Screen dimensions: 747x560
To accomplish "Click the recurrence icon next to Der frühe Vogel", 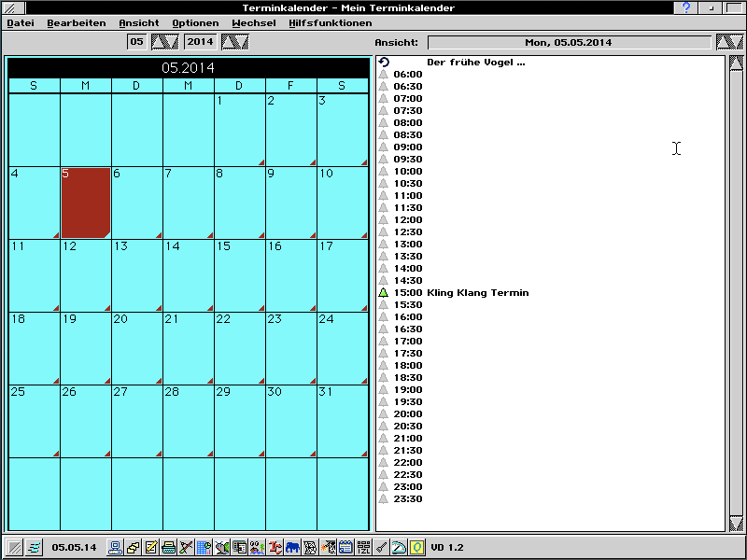I will 383,63.
